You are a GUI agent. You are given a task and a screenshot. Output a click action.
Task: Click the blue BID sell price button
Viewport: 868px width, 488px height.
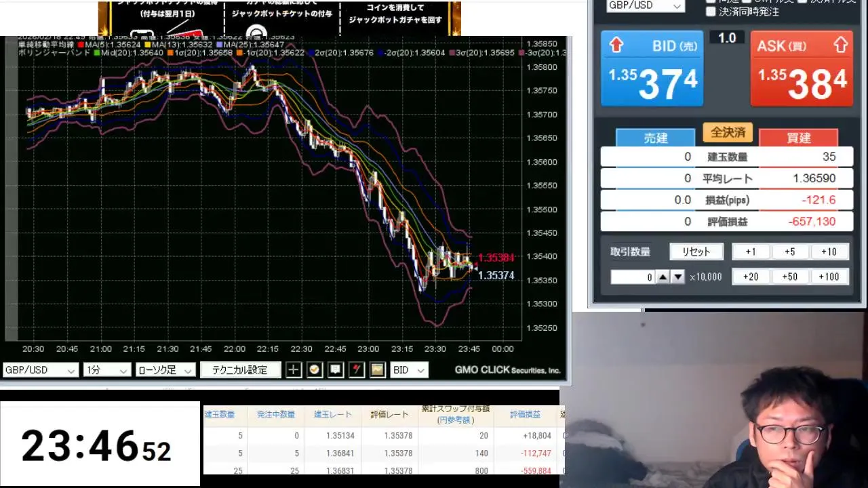pos(652,68)
